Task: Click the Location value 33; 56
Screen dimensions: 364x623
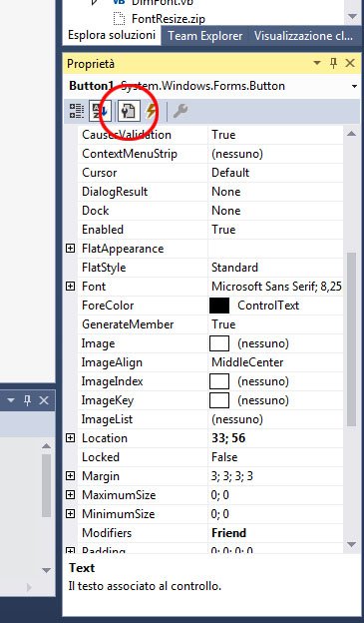Action: point(228,438)
